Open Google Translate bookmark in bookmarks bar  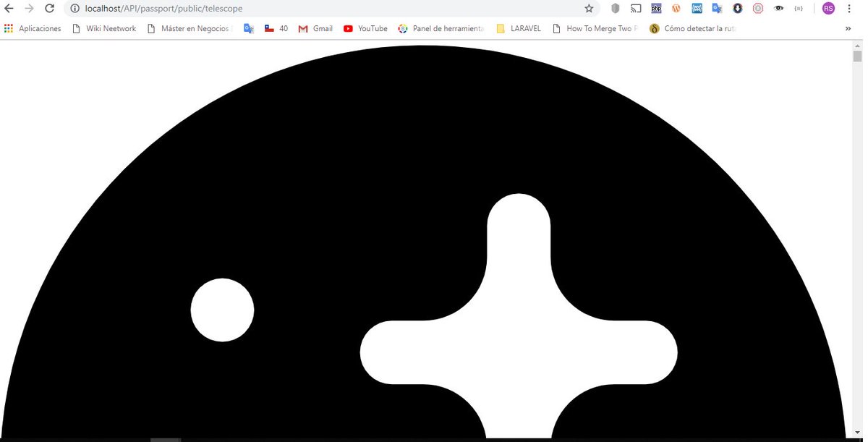click(249, 29)
